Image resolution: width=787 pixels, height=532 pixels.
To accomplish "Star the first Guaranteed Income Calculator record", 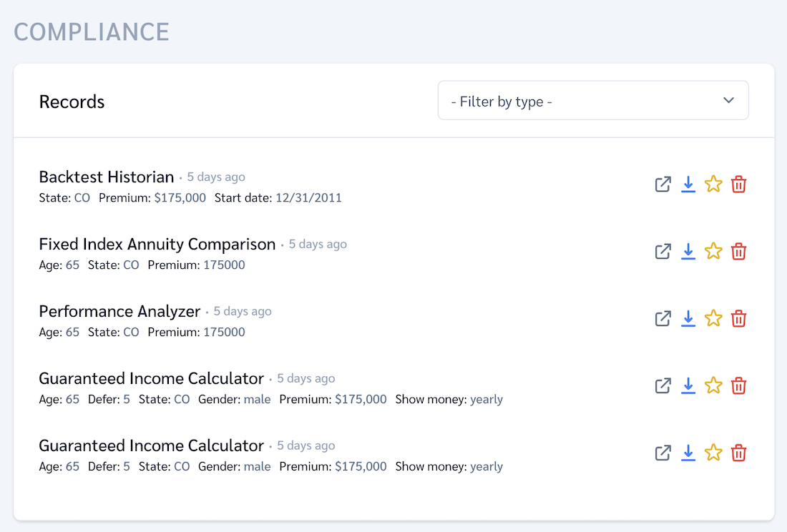I will [x=713, y=385].
